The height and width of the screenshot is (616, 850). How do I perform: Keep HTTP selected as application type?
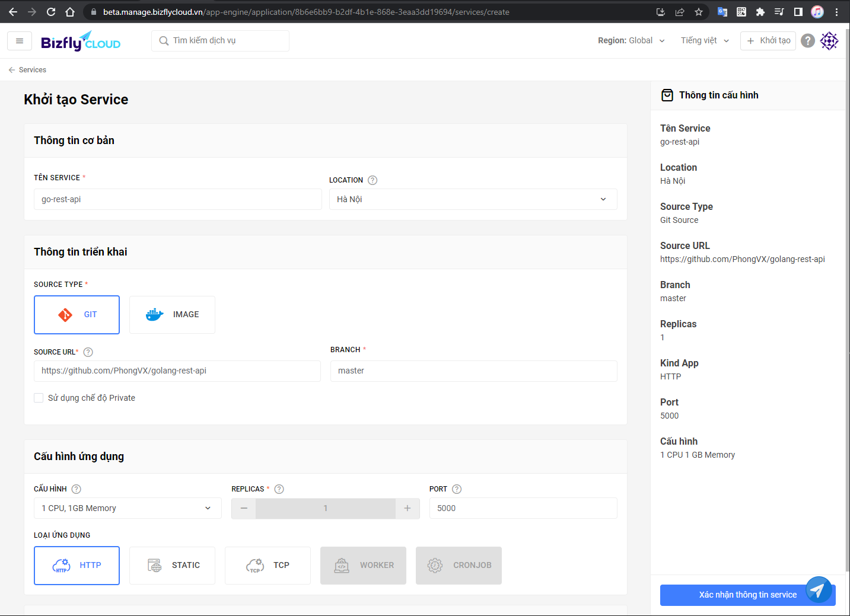point(77,565)
